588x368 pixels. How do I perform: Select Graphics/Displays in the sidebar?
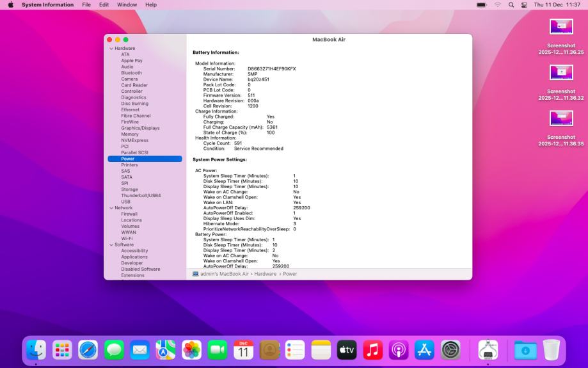pyautogui.click(x=140, y=128)
